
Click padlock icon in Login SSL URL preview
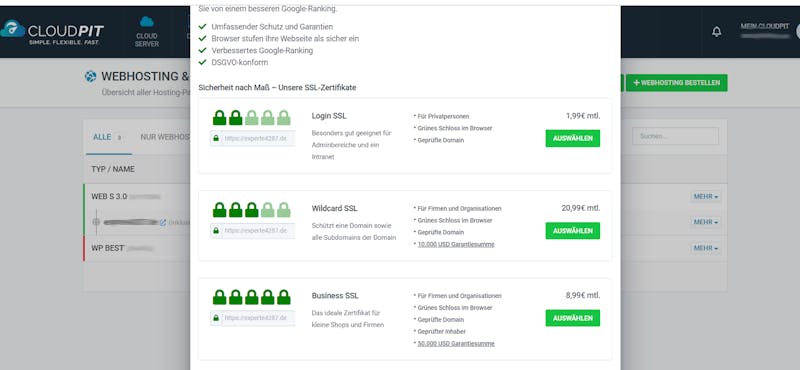pos(216,138)
